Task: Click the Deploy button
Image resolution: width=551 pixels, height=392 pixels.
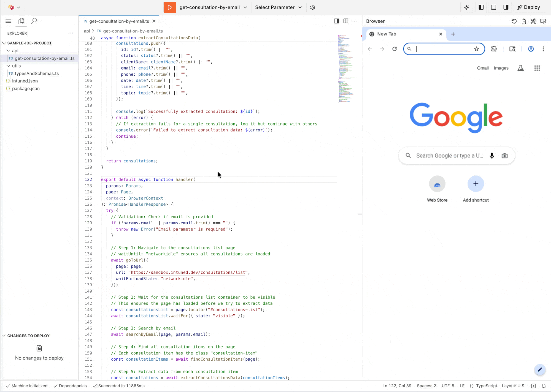Action: (528, 7)
